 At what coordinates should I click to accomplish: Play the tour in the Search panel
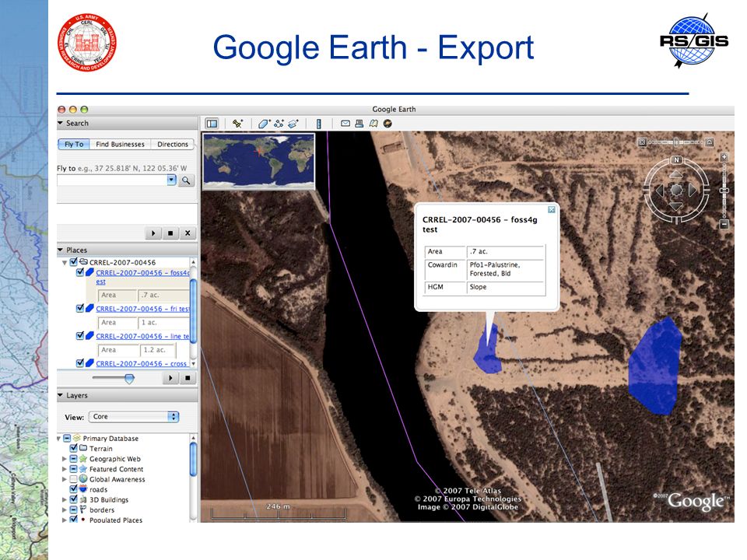153,233
